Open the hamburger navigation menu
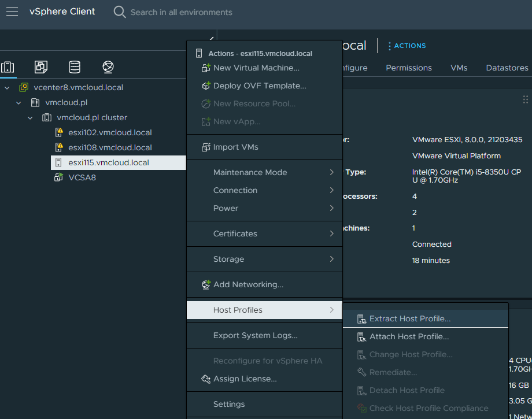Viewport: 532px width, 419px height. coord(12,12)
